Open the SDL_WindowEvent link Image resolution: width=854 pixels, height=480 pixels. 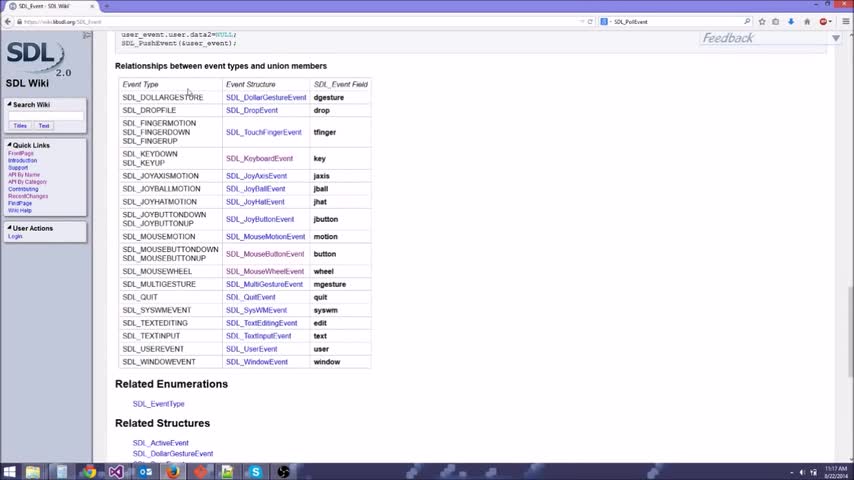pos(257,362)
